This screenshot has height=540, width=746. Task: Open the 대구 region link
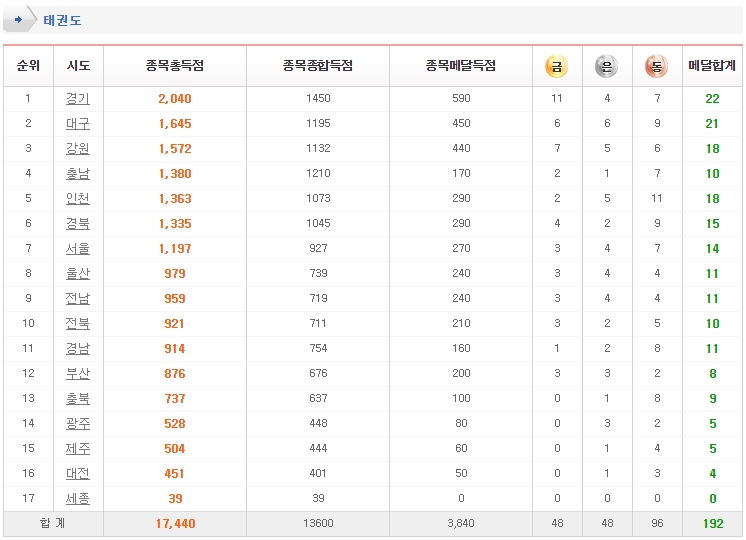point(78,124)
